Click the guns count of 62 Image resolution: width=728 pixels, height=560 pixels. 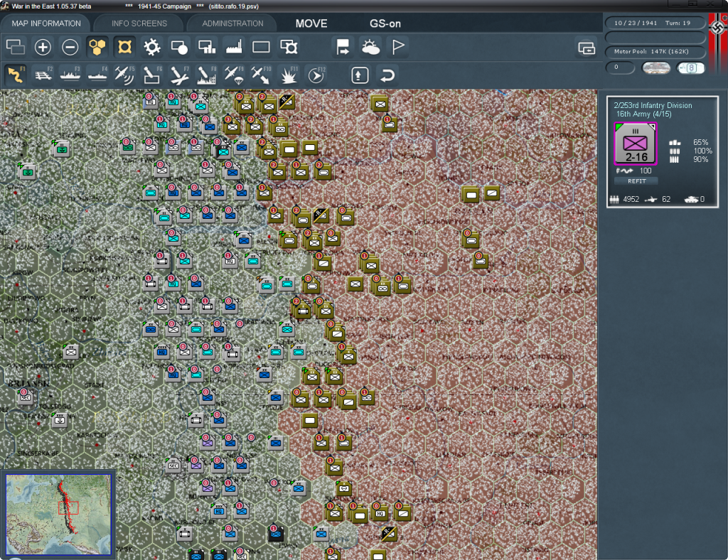[666, 199]
